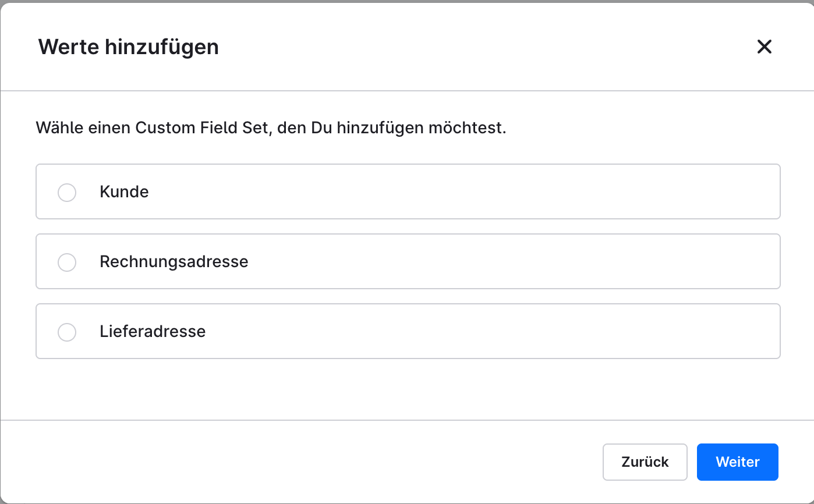Viewport: 814px width, 504px height.
Task: Choose Rechnungsadresse as the field set
Action: point(67,262)
